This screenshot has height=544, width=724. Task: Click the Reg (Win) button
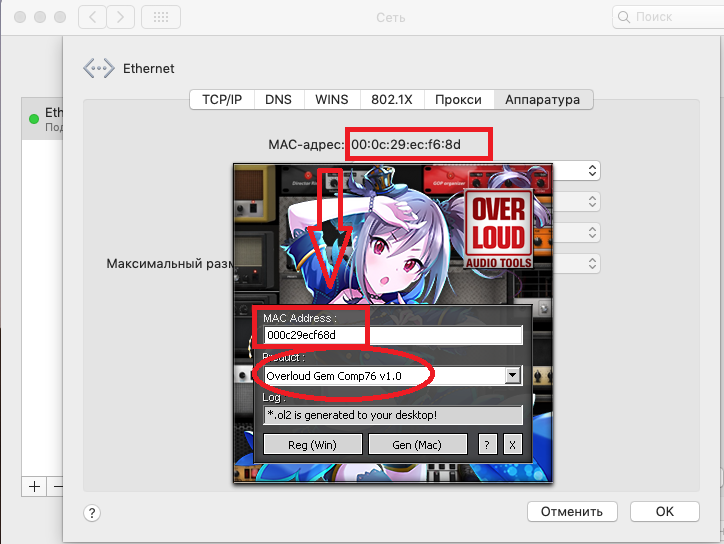click(312, 444)
